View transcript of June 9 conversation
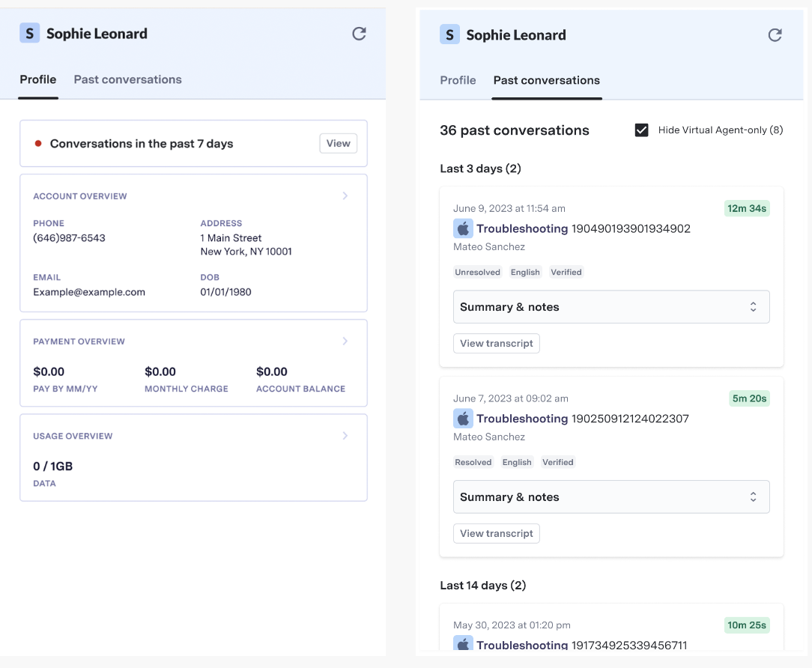 496,344
